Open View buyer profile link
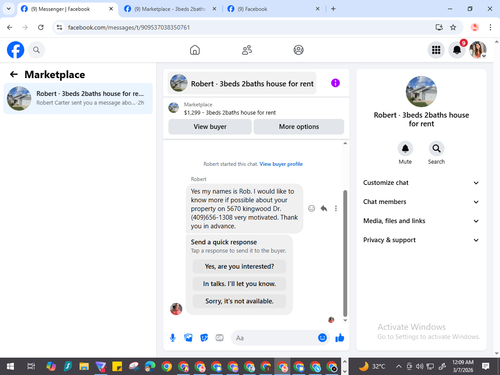This screenshot has height=375, width=500. pyautogui.click(x=281, y=164)
